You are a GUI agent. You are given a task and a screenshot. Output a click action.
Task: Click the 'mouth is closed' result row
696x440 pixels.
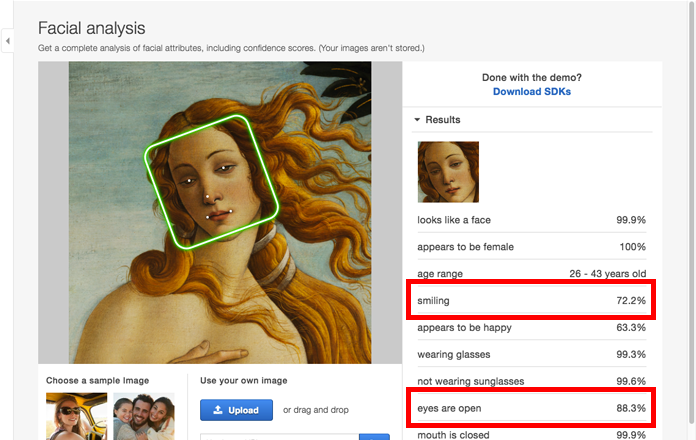pos(531,434)
